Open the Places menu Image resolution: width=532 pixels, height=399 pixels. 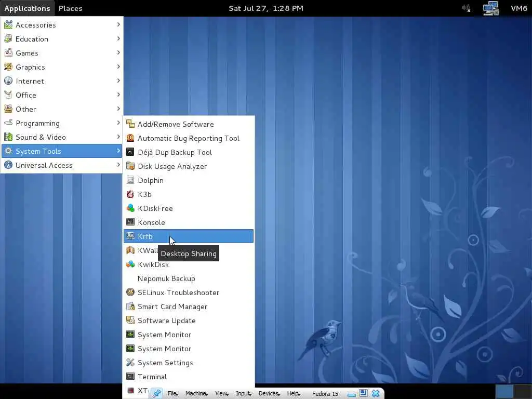(x=70, y=8)
